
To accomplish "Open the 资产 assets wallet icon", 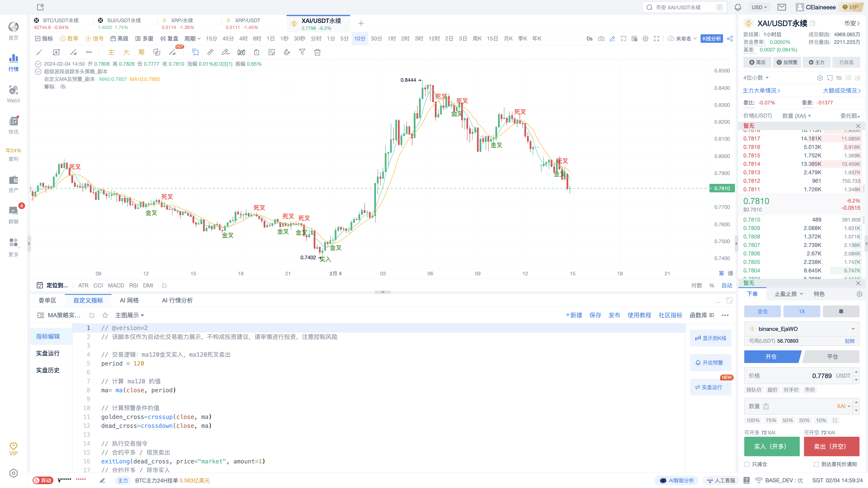I will coord(14,184).
